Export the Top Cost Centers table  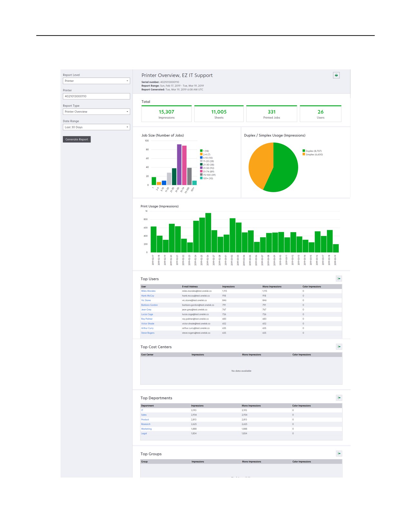339,347
